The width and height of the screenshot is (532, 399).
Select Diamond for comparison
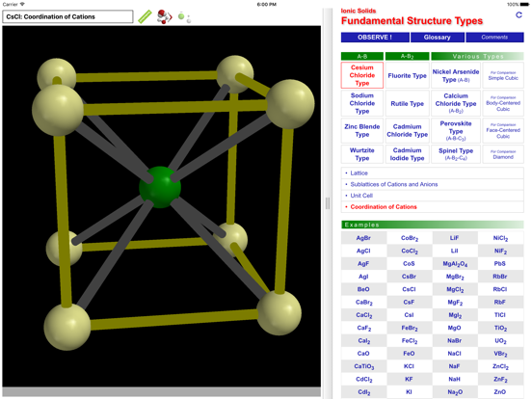pos(503,154)
